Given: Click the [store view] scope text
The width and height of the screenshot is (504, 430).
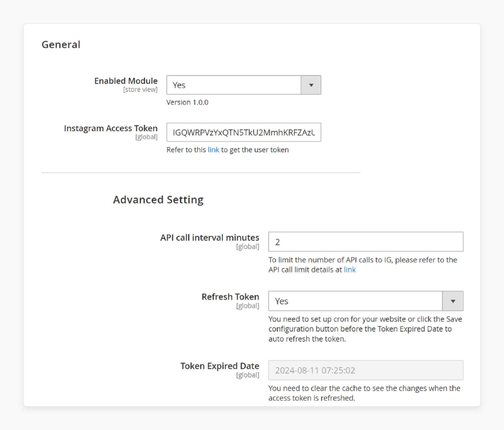Looking at the screenshot, I should tap(140, 90).
